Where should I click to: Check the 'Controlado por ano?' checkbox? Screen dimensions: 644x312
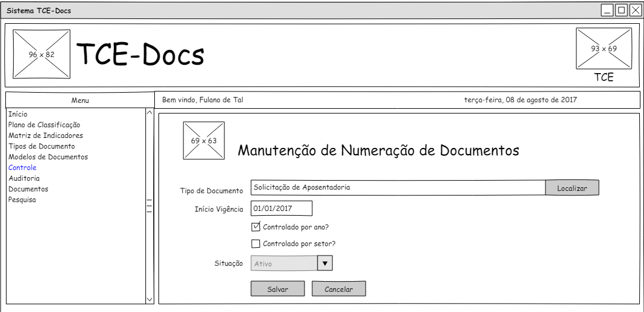[x=256, y=226]
